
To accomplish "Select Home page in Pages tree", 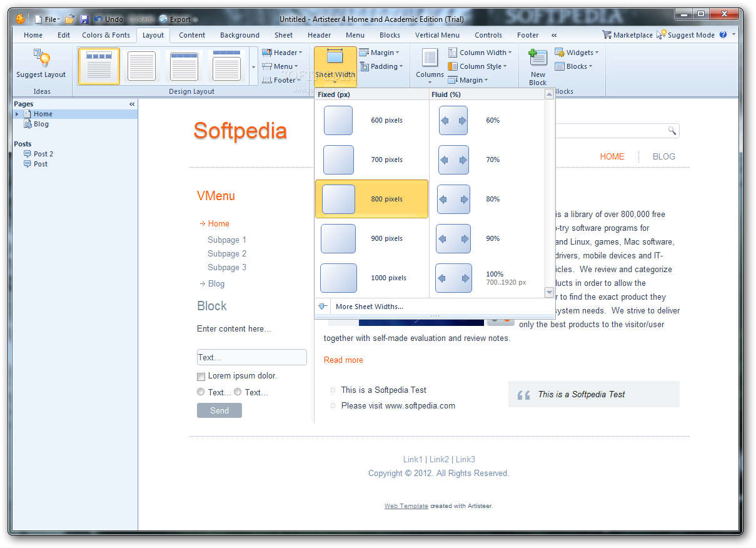I will (43, 114).
